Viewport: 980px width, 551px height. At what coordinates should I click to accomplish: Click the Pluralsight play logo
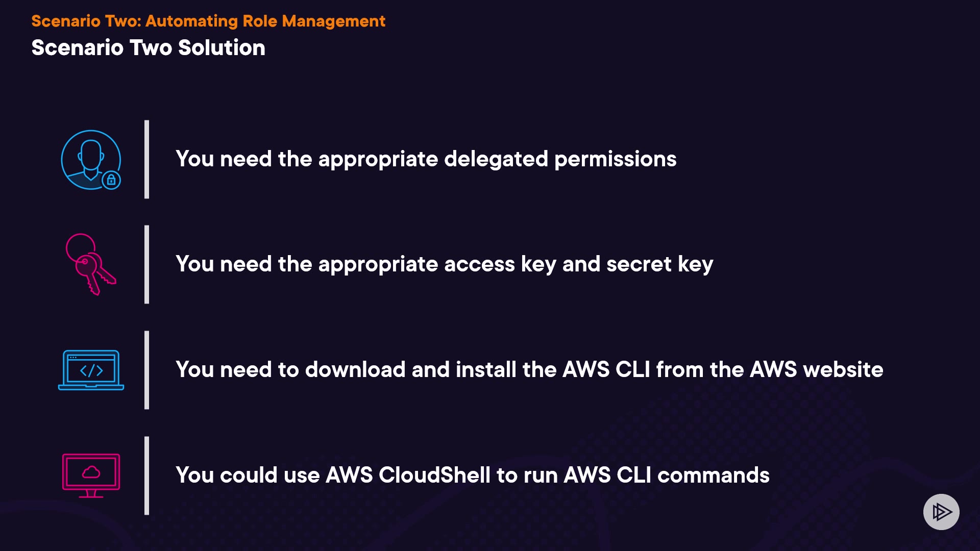pos(941,512)
